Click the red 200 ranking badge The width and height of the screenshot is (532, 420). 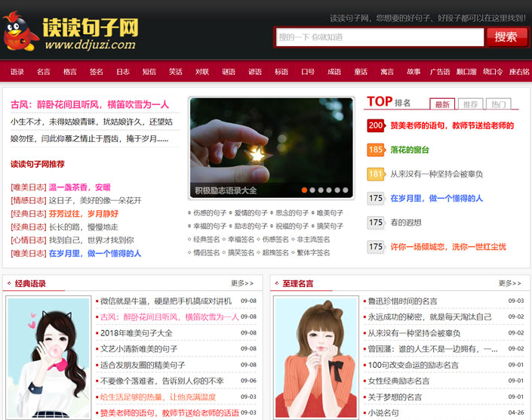[376, 125]
